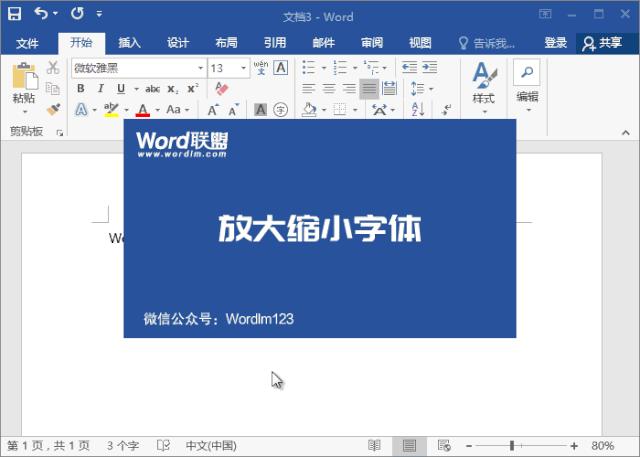Screen dimensions: 640x457
Task: Sort text A to Z
Action: pyautogui.click(x=418, y=109)
